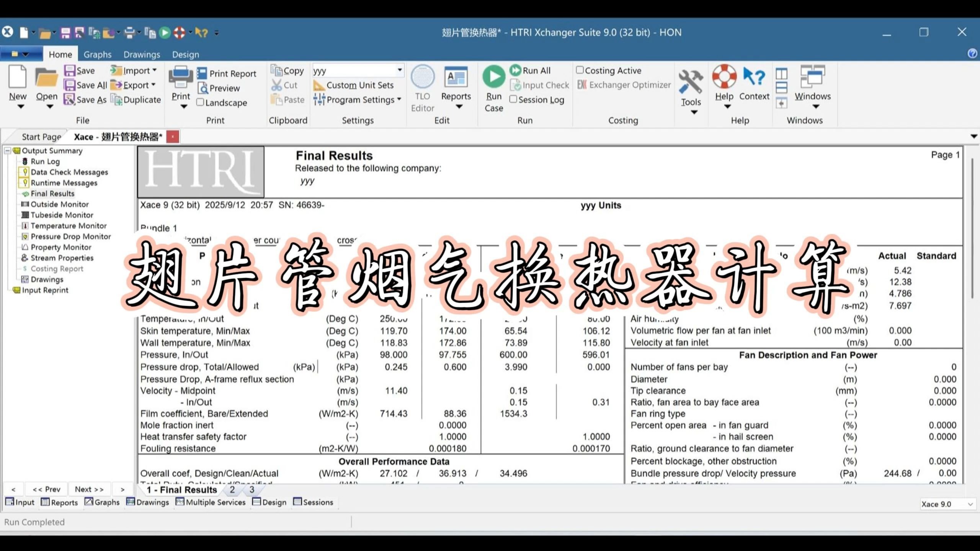
Task: Enable the Landscape checkbox
Action: coord(200,102)
